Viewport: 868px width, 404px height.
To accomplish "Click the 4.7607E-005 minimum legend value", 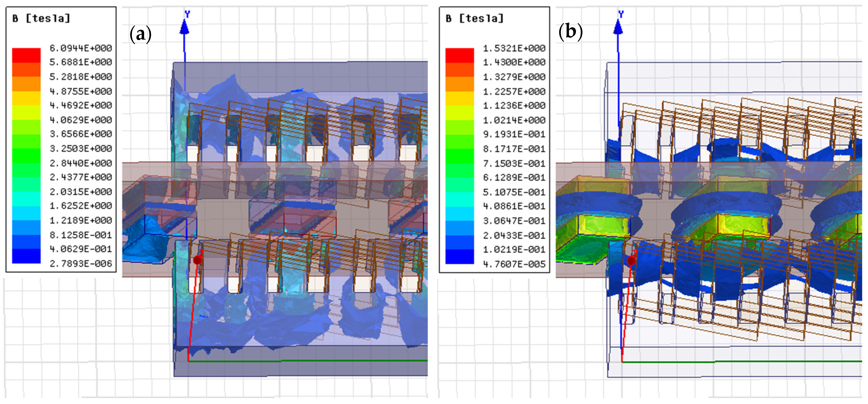I will point(514,264).
